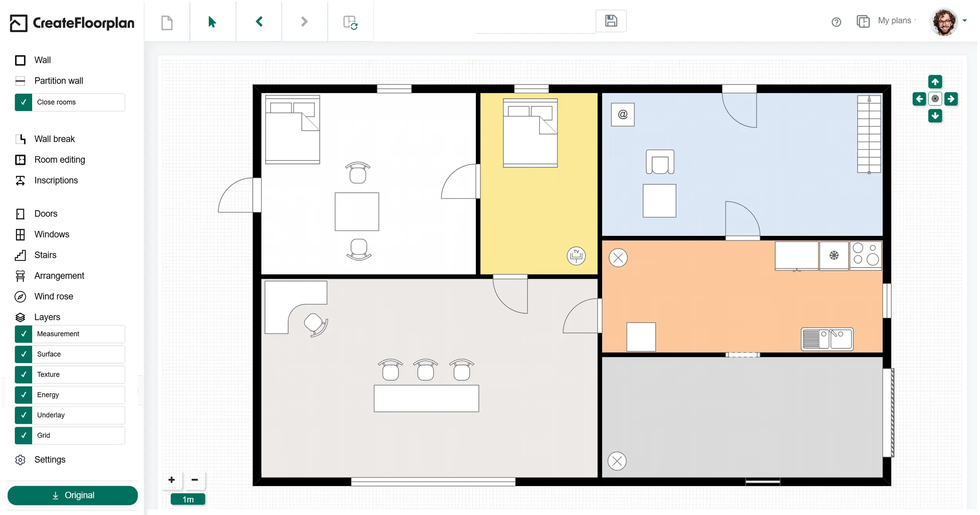
Task: Uncheck the Close rooms checkbox
Action: point(24,102)
